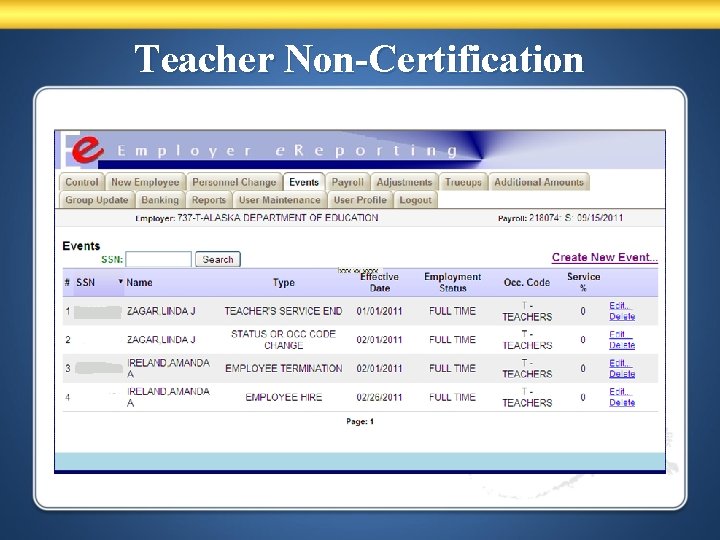
Task: Click IRELAND,AMANDA A name in row 4
Action: (168, 397)
